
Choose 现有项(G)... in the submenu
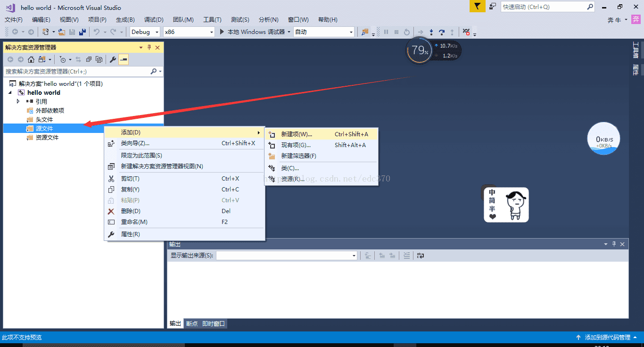pos(322,145)
